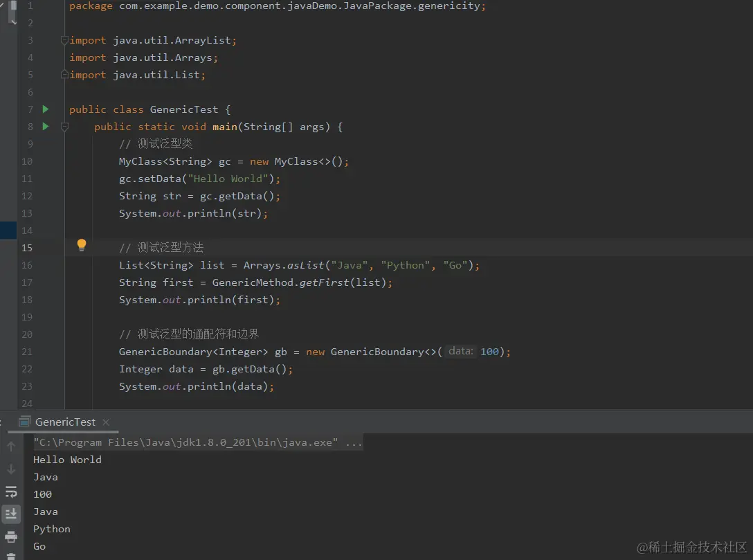Click 'GenericBoundary<Integer> gb' on line 21

click(203, 352)
